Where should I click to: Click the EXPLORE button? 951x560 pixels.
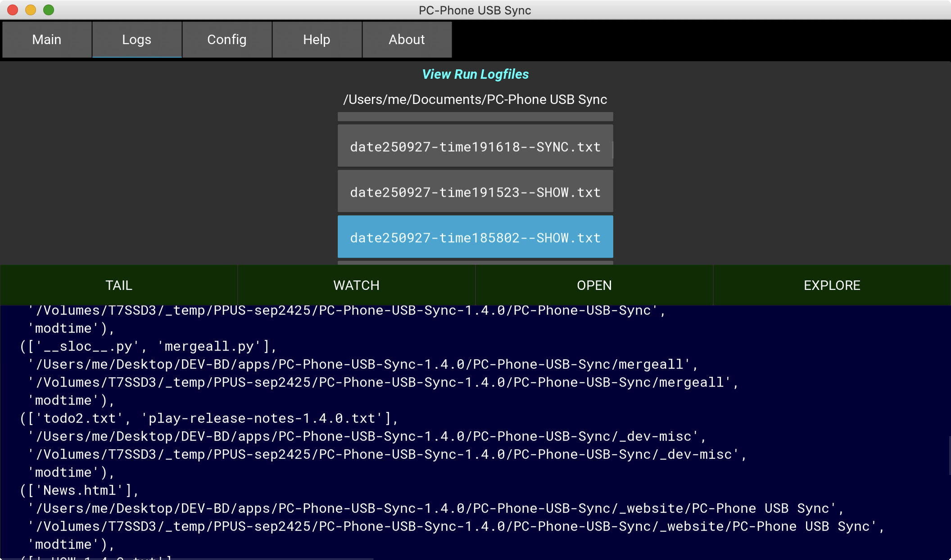pyautogui.click(x=832, y=285)
